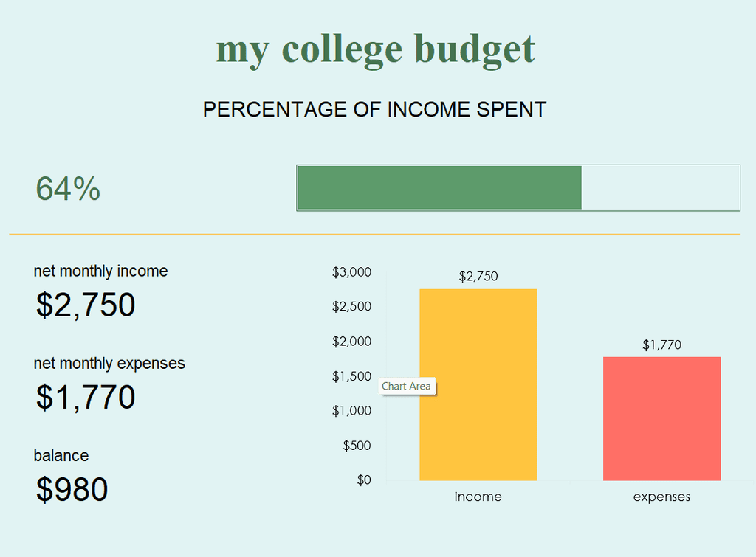Select the yellow income bar in chart

click(x=478, y=384)
